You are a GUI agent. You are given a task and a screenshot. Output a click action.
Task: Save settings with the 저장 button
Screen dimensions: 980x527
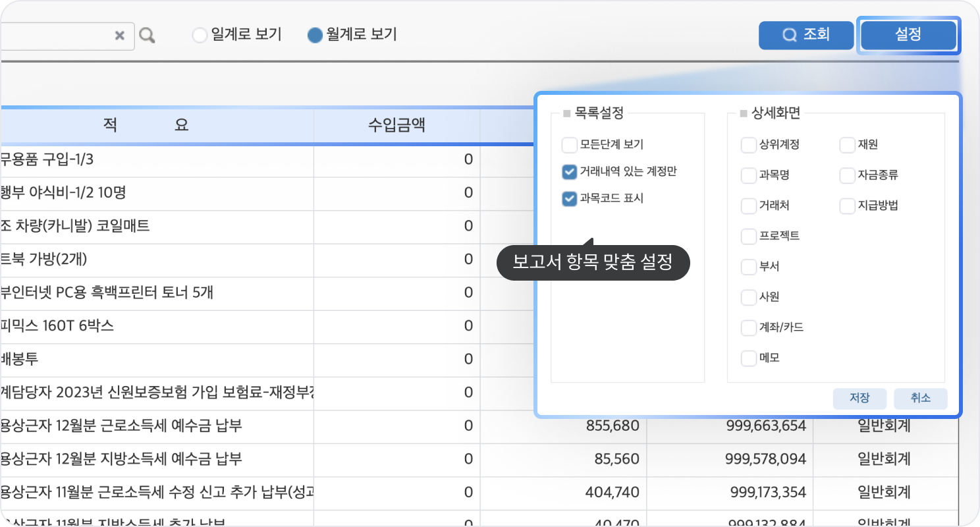click(x=859, y=399)
